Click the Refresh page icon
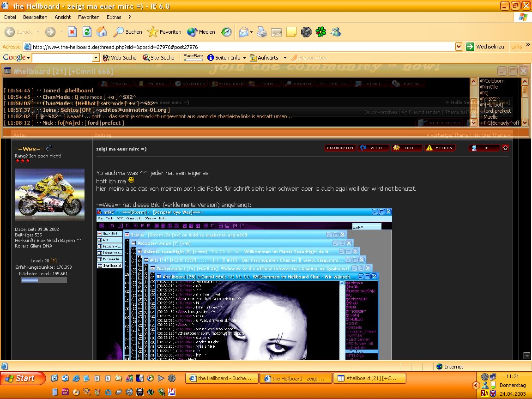532x399 pixels. 87,32
